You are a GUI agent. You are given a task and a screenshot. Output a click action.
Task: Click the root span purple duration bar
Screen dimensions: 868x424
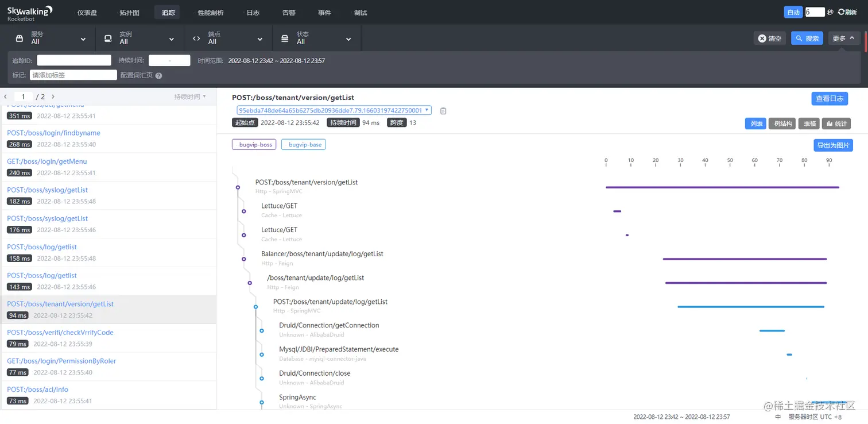click(722, 187)
